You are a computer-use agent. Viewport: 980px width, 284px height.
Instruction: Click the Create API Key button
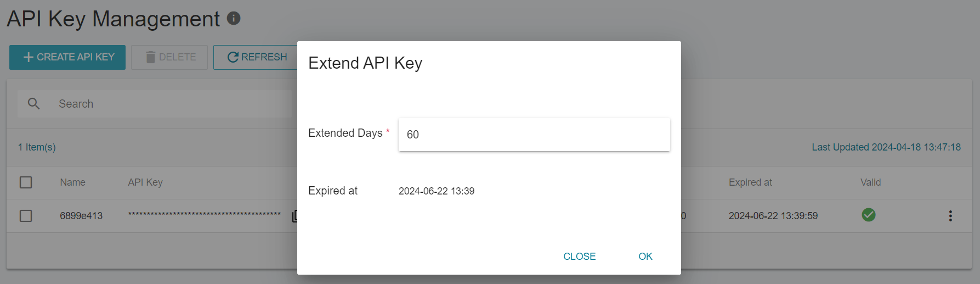coord(67,57)
